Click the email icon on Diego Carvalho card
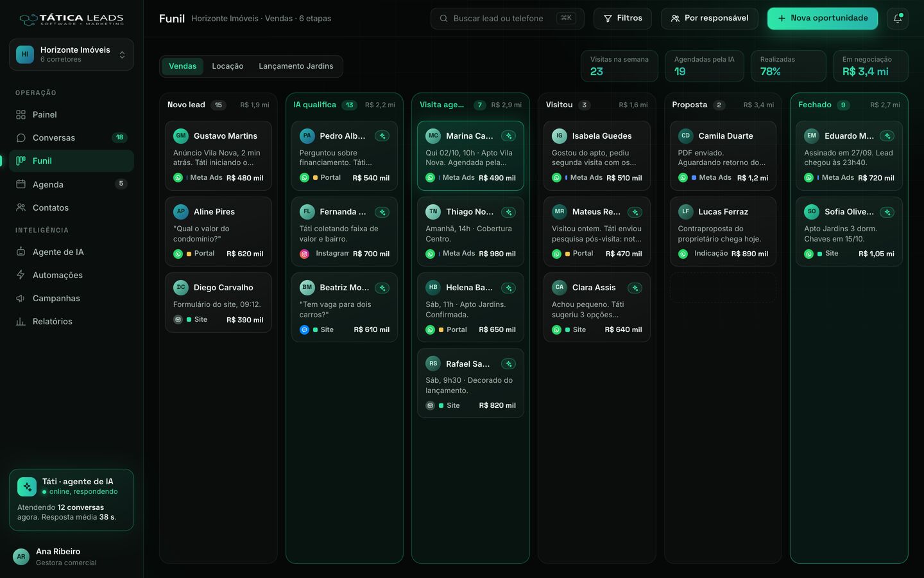This screenshot has width=924, height=578. (x=178, y=320)
